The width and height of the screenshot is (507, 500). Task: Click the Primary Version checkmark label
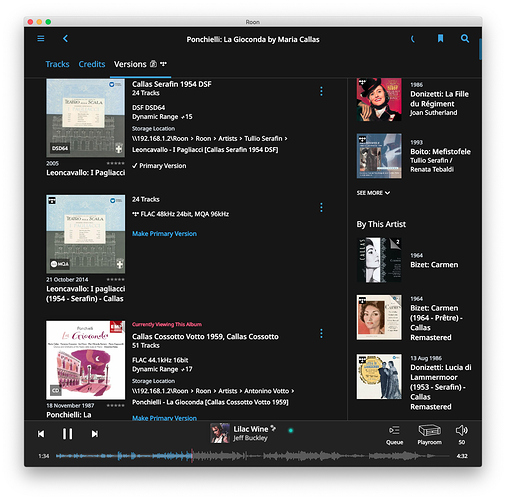pos(159,166)
